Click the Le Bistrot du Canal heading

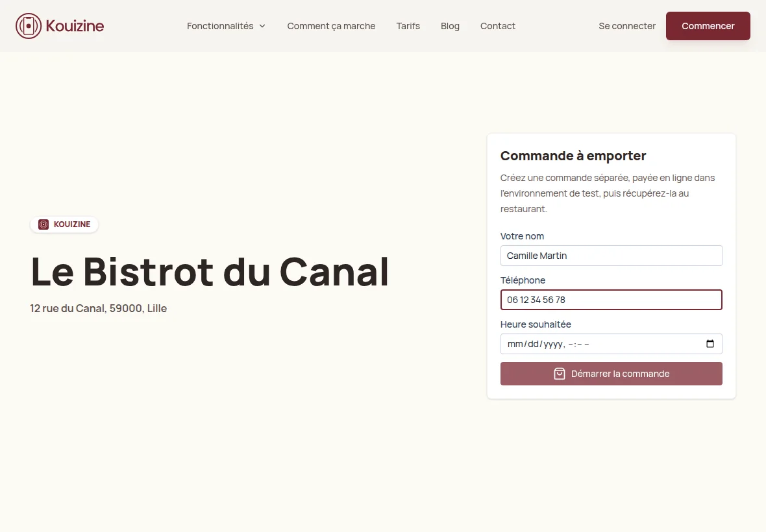[210, 272]
